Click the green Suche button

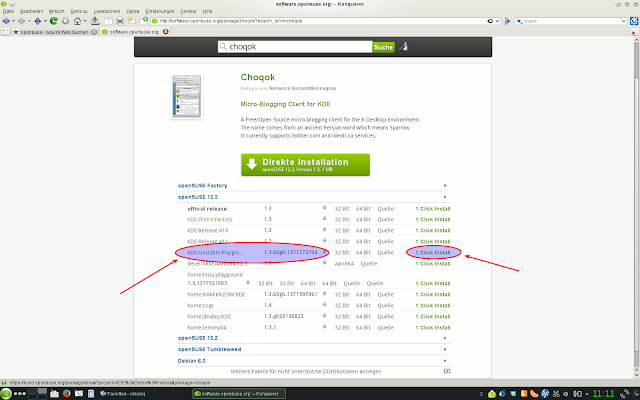(383, 47)
